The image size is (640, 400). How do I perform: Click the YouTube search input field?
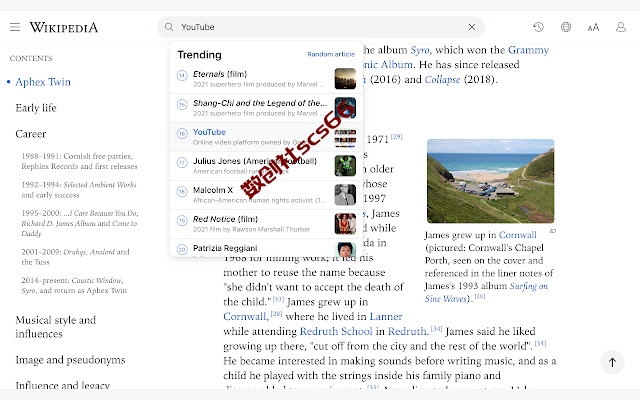321,27
